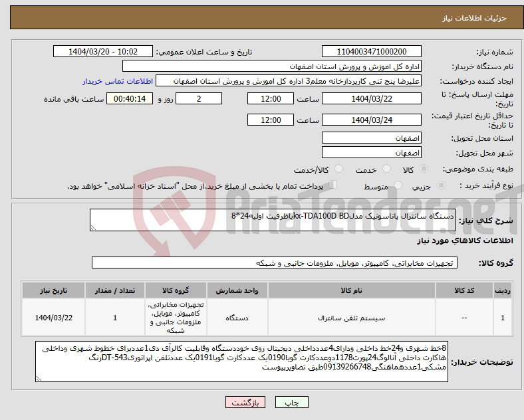Click the buyer organization name field
524x420 pixels.
[x=272, y=66]
